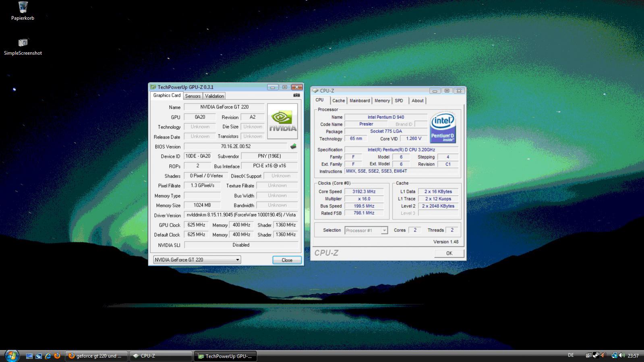Click the OK button in CPU-Z
The height and width of the screenshot is (362, 644).
point(449,253)
